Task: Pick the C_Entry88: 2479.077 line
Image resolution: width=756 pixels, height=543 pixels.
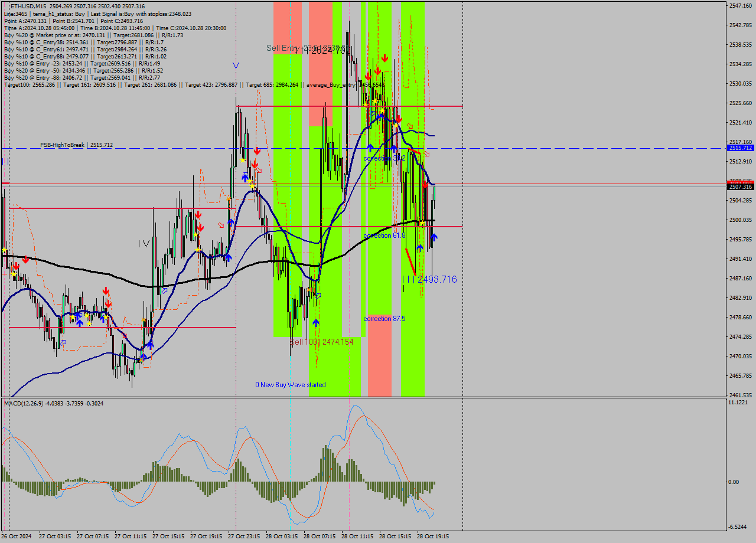Action: coord(86,56)
